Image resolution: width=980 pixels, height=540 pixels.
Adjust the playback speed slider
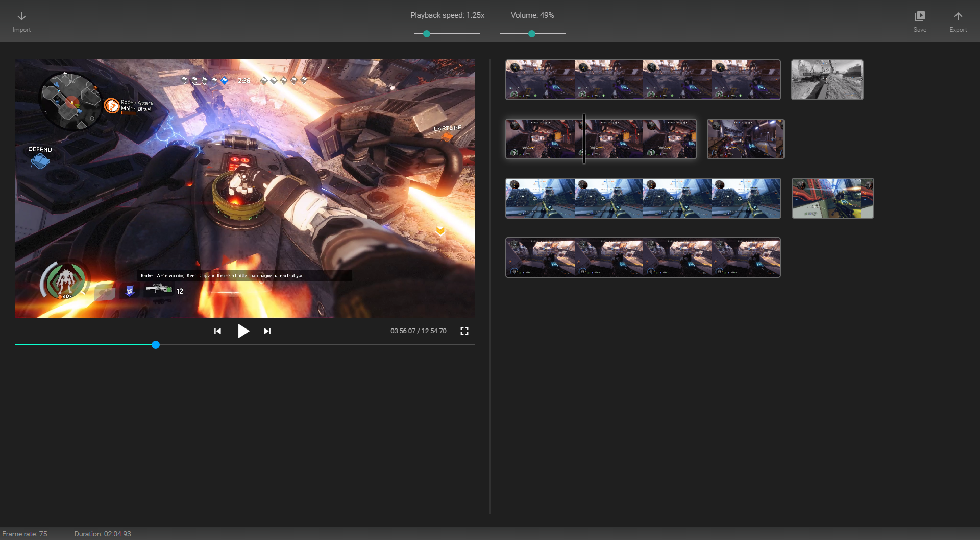(447, 34)
